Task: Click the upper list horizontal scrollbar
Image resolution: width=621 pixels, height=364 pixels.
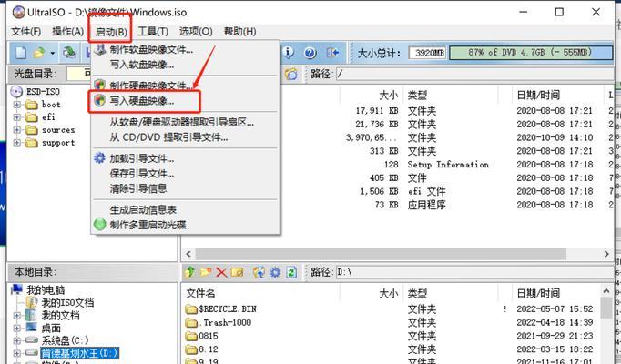Action: coord(381,254)
